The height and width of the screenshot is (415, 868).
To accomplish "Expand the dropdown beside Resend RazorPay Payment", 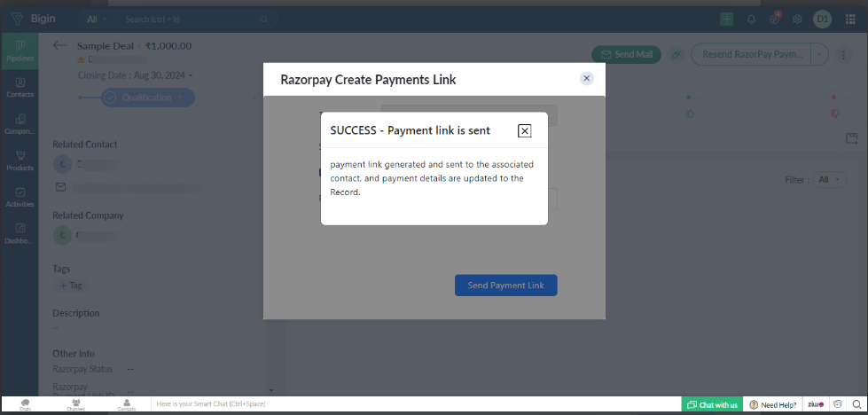I will tap(820, 54).
